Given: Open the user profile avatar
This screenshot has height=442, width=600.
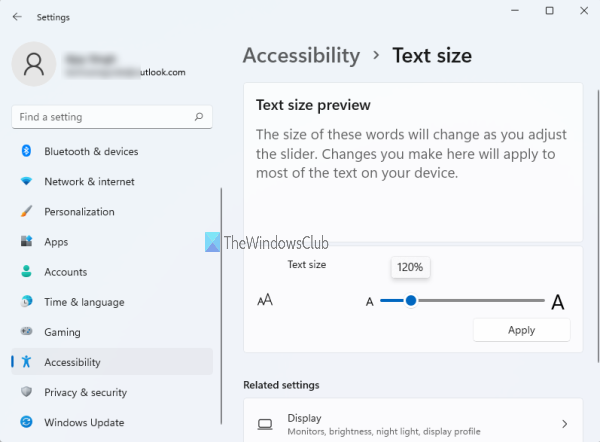Looking at the screenshot, I should pyautogui.click(x=34, y=66).
